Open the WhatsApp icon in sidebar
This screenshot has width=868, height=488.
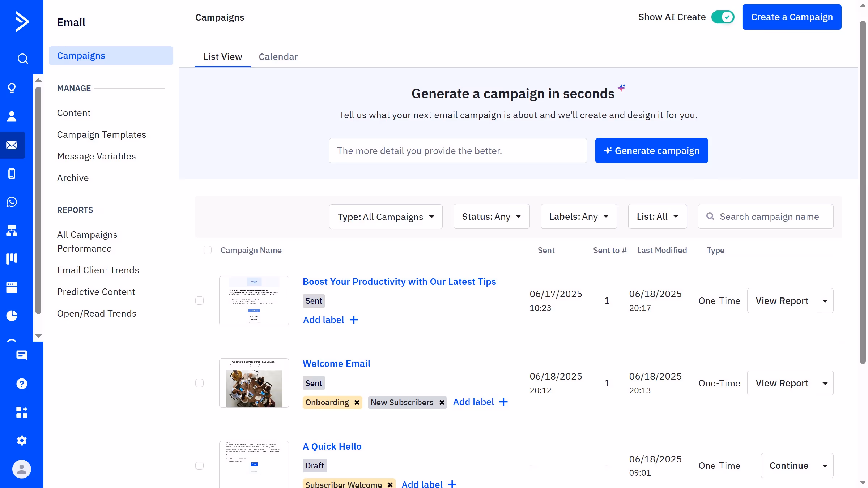click(x=12, y=202)
